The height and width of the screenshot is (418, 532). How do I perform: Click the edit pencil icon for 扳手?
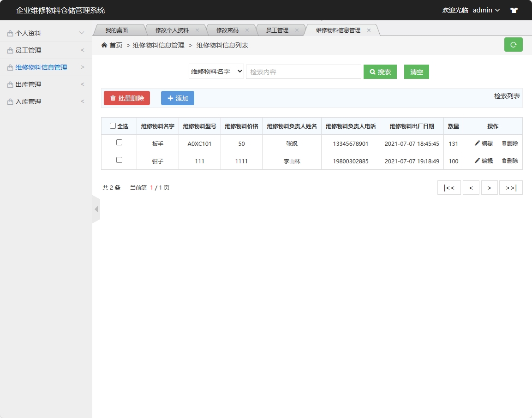coord(477,143)
